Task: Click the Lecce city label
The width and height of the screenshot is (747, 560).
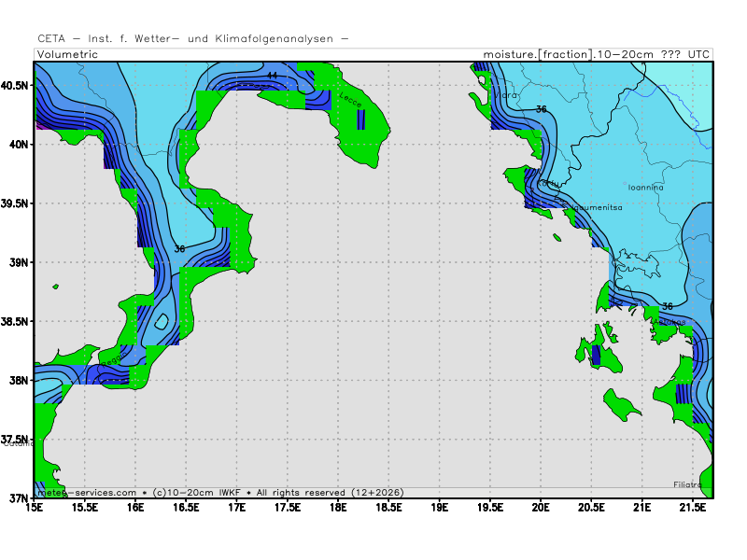Action: click(x=350, y=97)
